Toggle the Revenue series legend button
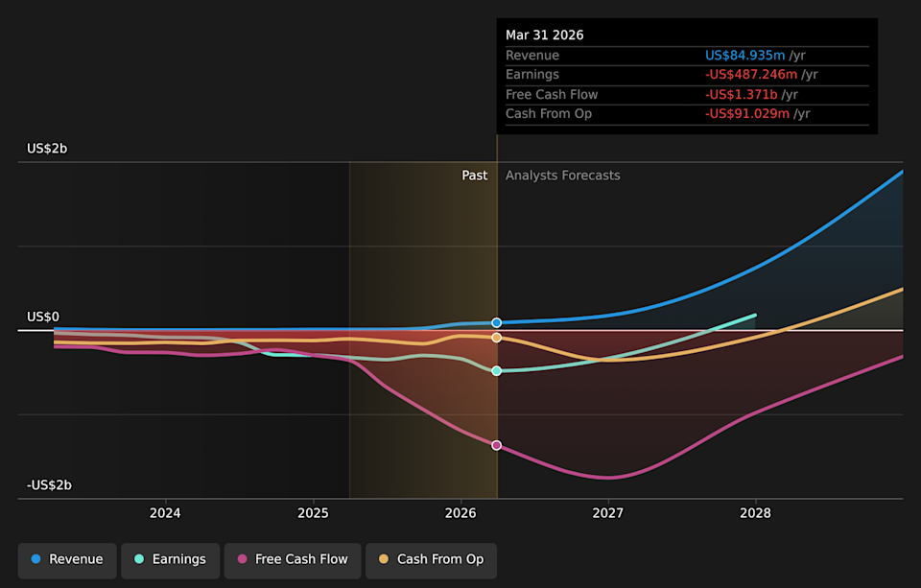 click(67, 560)
